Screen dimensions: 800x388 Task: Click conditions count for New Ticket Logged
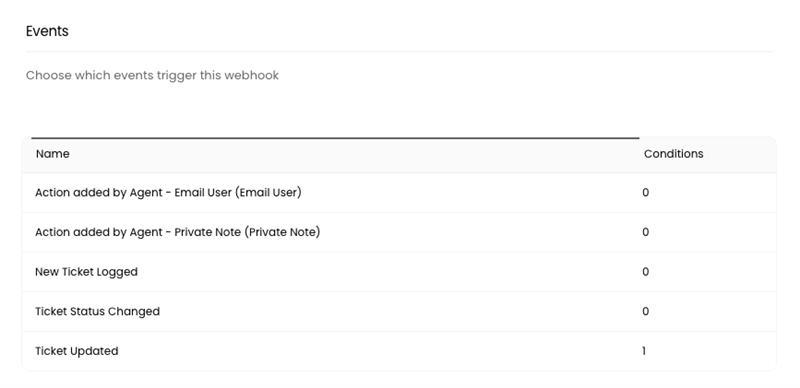click(x=645, y=272)
